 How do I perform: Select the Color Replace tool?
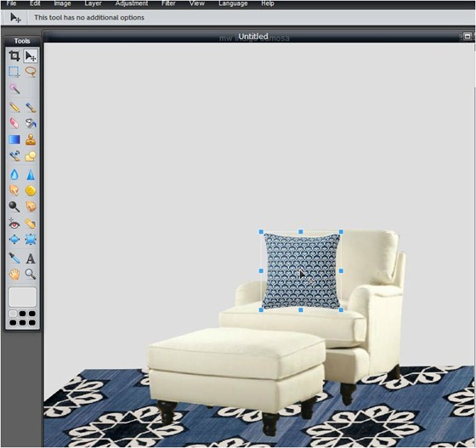click(x=14, y=156)
